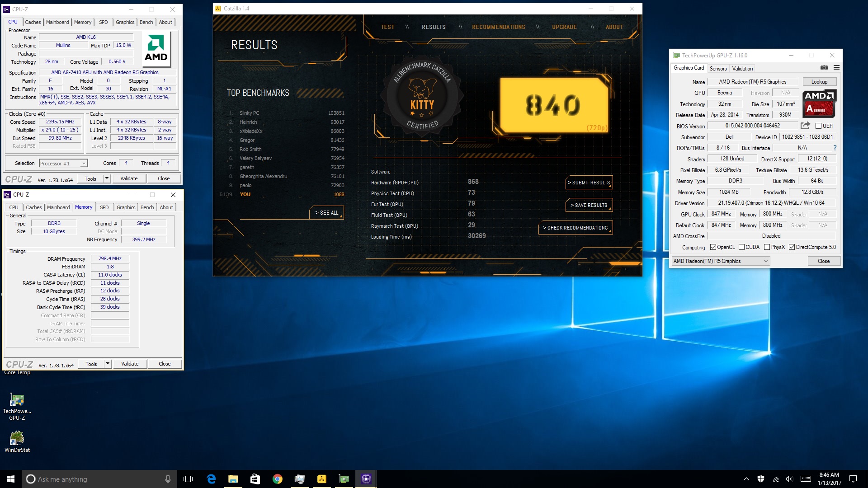
Task: Open Catzilla UPGRADE section
Action: (564, 27)
